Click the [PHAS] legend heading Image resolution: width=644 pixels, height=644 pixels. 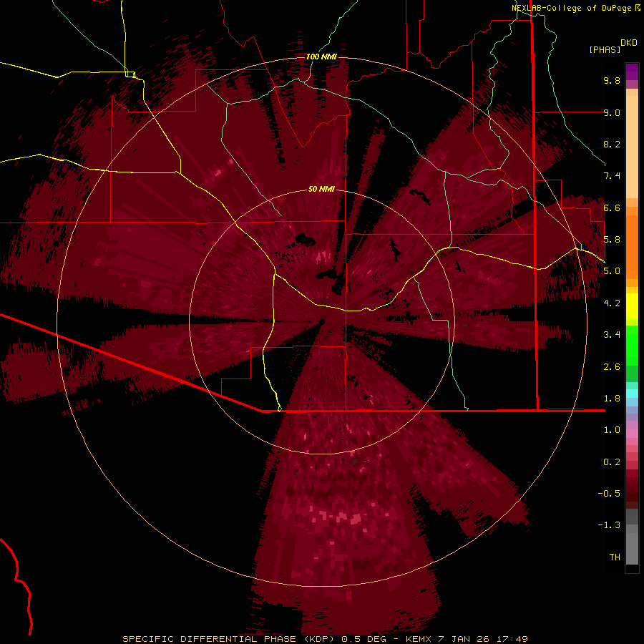click(x=605, y=49)
